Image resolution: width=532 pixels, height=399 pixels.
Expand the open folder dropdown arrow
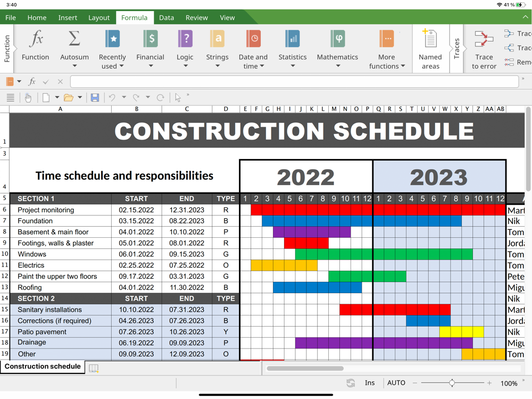(80, 97)
